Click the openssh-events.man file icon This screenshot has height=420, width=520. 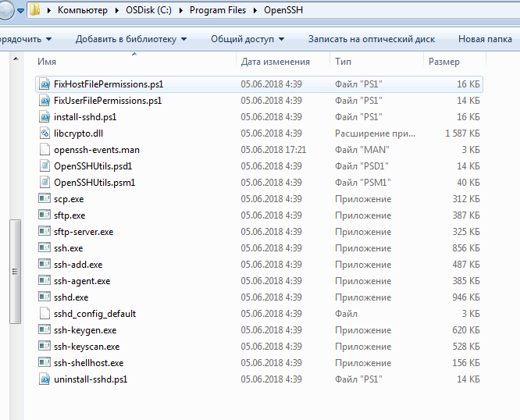coord(45,150)
